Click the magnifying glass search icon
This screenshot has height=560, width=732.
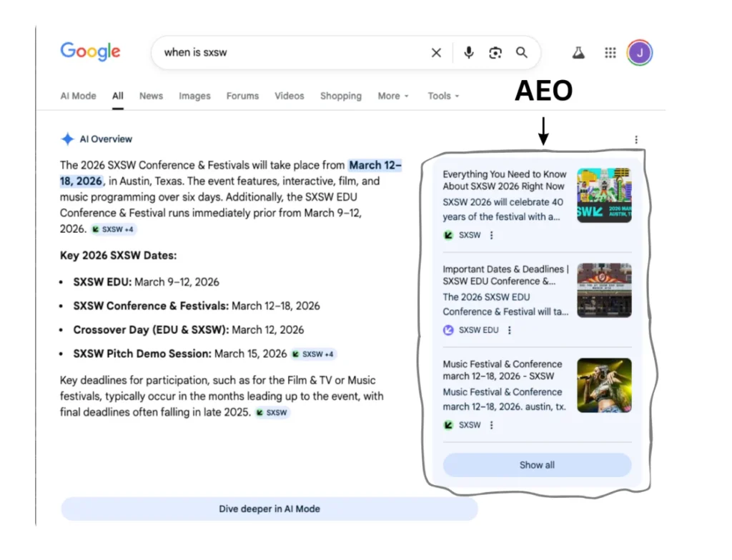pos(522,53)
